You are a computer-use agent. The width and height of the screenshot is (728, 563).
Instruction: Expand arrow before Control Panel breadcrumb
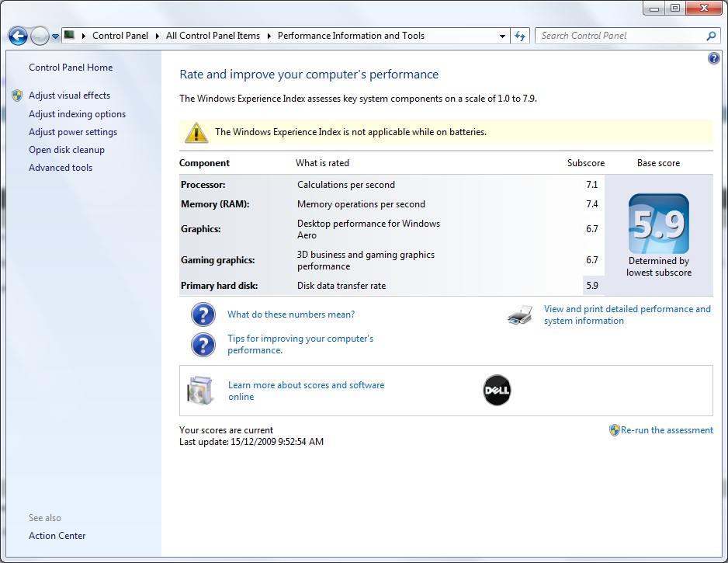84,36
